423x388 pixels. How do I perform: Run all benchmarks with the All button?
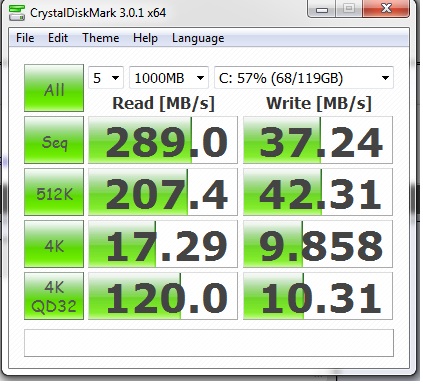(54, 88)
